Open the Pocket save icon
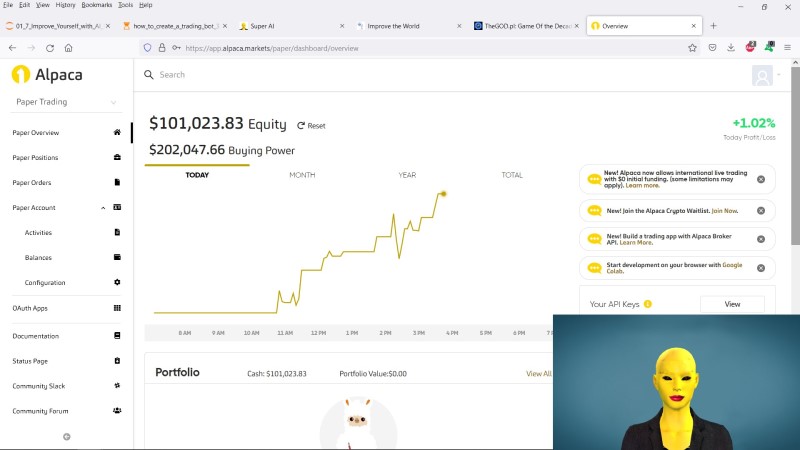800x450 pixels. coord(712,48)
